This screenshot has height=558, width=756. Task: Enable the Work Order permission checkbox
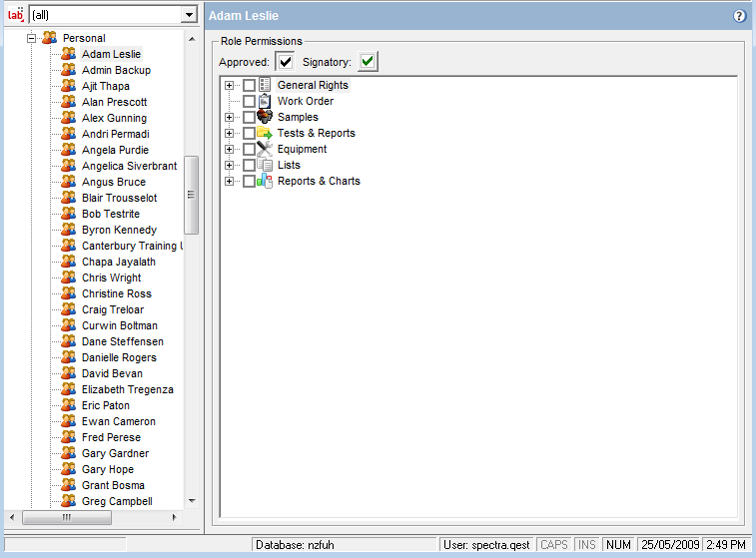coord(249,102)
